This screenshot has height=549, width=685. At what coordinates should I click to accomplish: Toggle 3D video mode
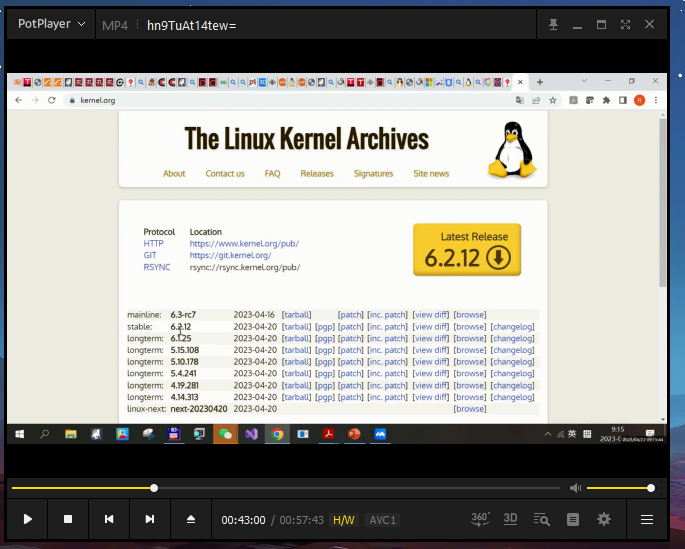510,519
